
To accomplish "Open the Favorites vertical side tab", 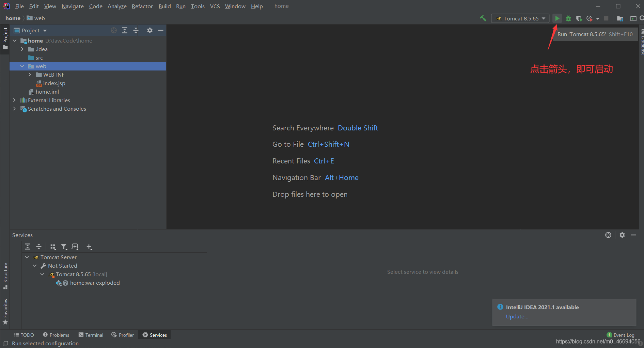I will [x=5, y=312].
